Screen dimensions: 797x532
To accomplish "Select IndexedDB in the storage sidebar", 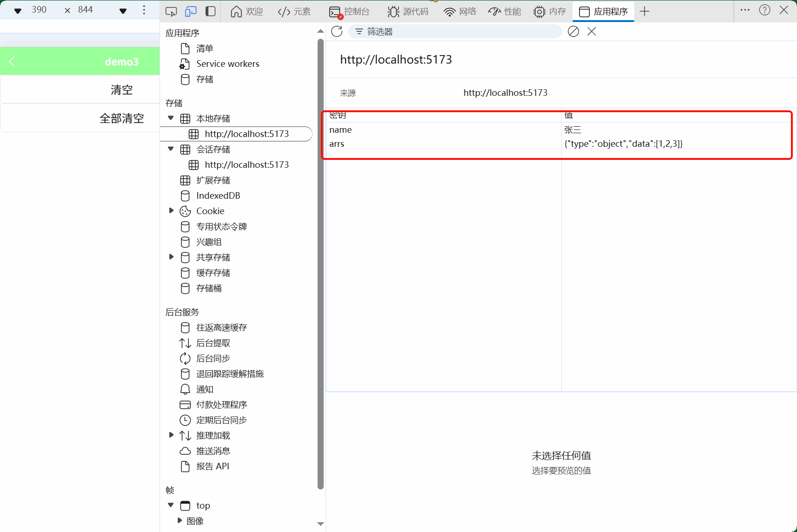I will coord(218,195).
